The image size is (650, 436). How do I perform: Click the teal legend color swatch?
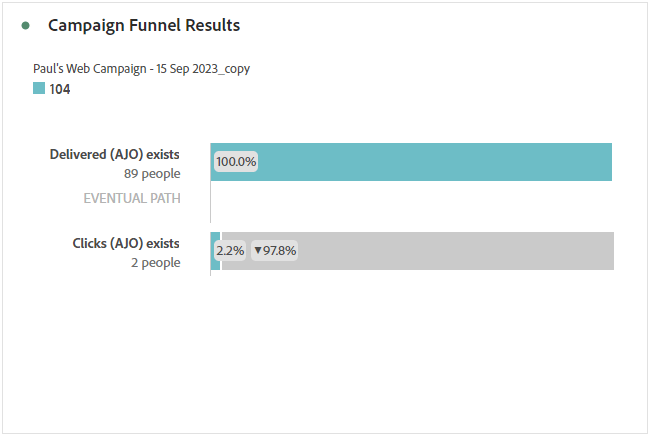click(39, 88)
